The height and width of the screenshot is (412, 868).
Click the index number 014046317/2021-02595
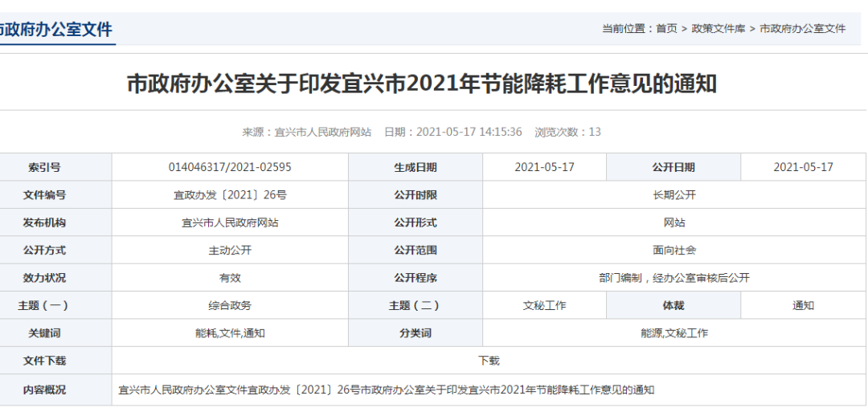(x=230, y=167)
